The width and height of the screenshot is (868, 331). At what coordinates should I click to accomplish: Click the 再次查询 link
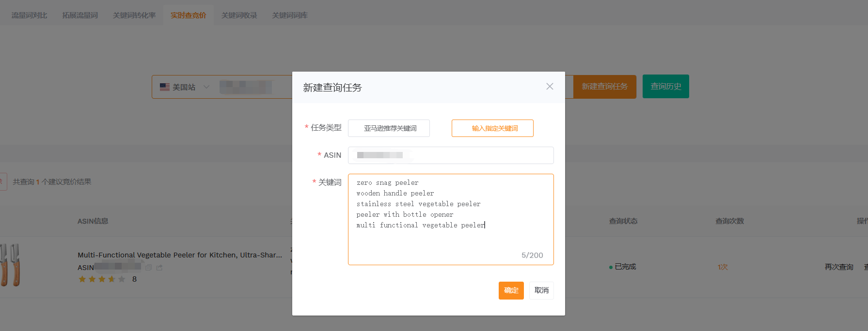[839, 267]
